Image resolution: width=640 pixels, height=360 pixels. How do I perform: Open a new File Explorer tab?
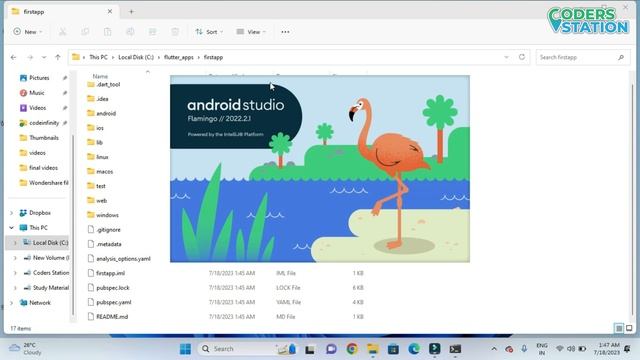click(131, 12)
